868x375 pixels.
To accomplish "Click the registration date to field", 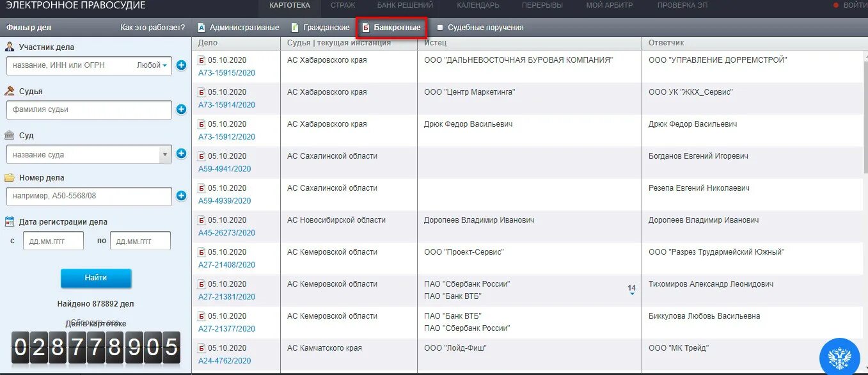I will (x=140, y=241).
